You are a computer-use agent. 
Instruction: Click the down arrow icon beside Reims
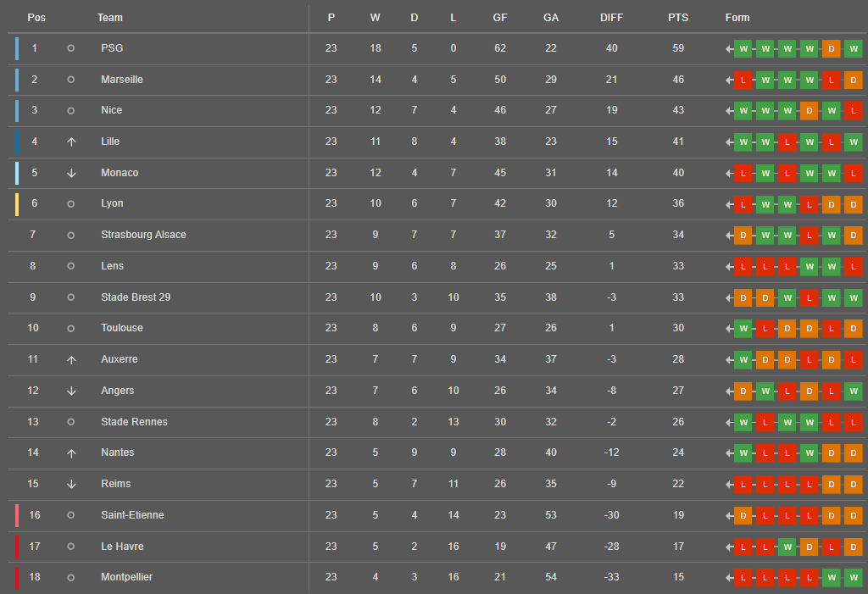[x=71, y=484]
